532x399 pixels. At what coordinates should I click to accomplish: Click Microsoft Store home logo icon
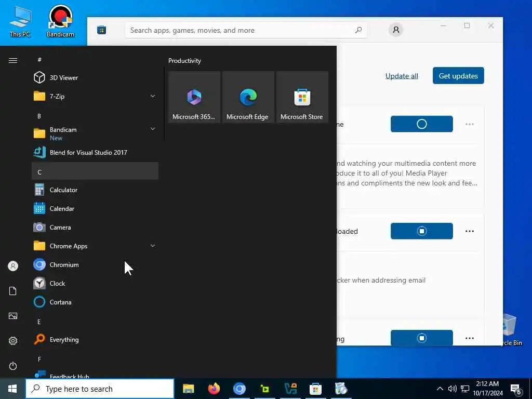[x=101, y=30]
